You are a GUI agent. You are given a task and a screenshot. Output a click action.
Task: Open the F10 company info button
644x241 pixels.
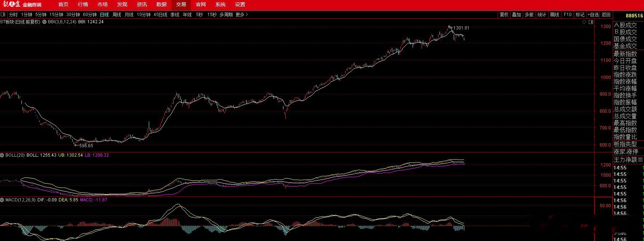click(567, 15)
